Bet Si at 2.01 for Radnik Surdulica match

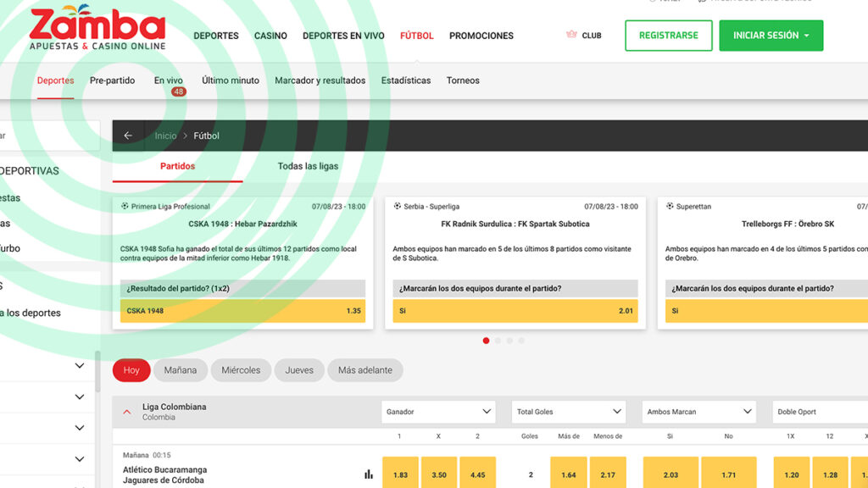[515, 311]
